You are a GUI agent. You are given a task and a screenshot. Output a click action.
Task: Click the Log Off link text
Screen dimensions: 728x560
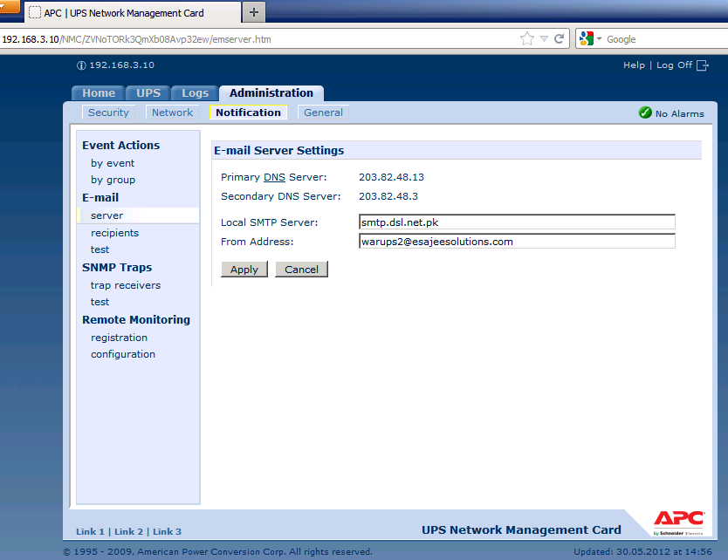pos(674,65)
